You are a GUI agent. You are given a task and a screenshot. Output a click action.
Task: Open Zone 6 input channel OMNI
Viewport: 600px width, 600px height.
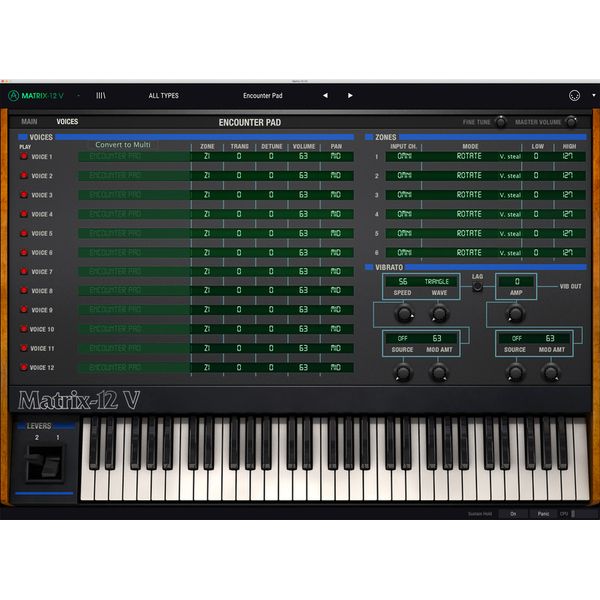404,253
